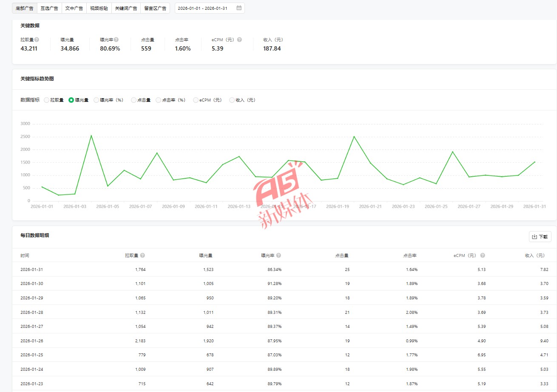Open the date range picker field
This screenshot has height=392, width=557.
pos(205,8)
